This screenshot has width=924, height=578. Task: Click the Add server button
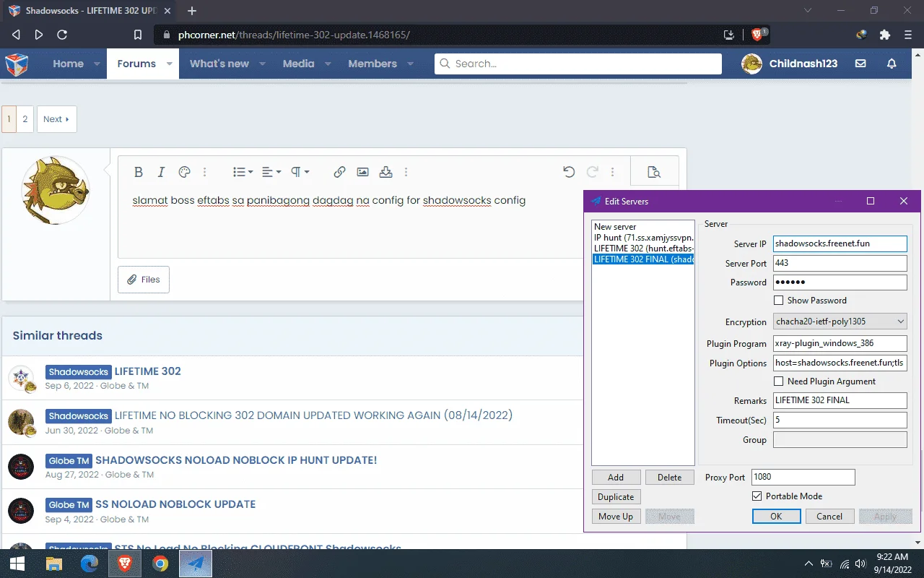pyautogui.click(x=616, y=478)
